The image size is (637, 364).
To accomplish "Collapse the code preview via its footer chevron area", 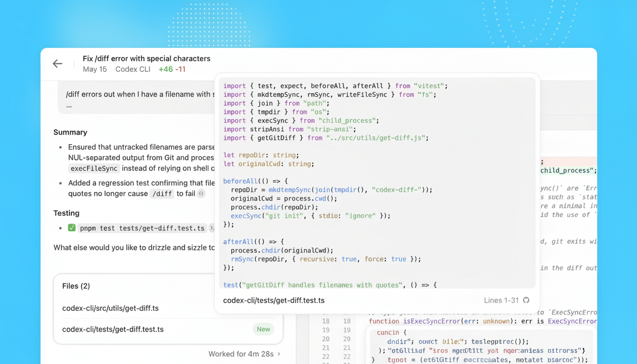I will 526,300.
